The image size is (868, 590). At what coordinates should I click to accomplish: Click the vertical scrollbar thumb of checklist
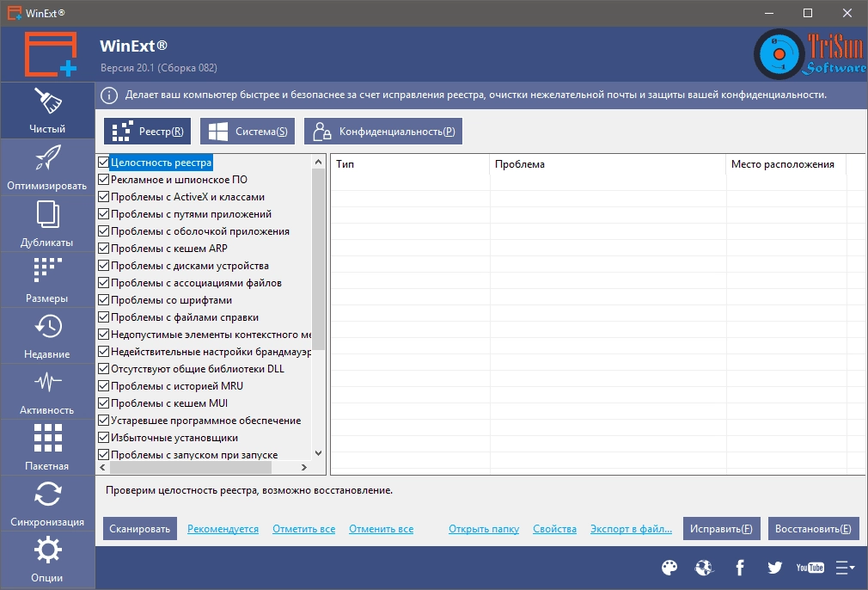[318, 261]
